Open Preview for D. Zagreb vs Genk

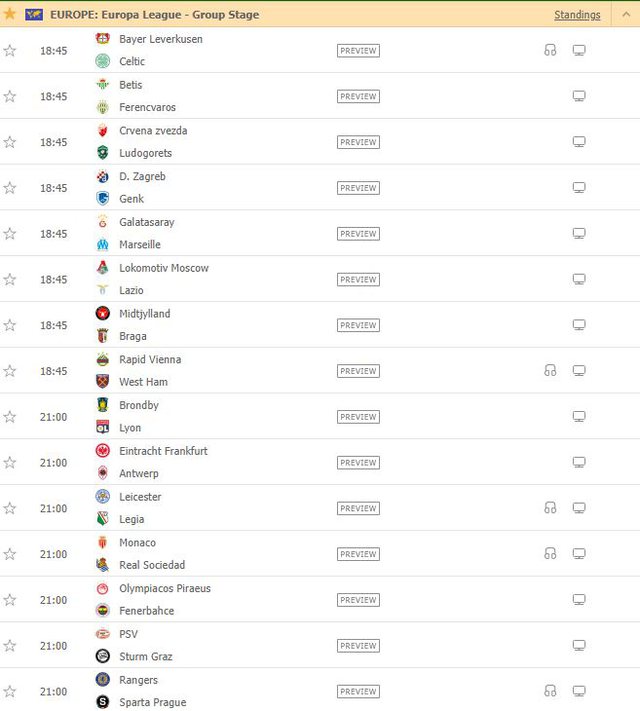pos(358,188)
